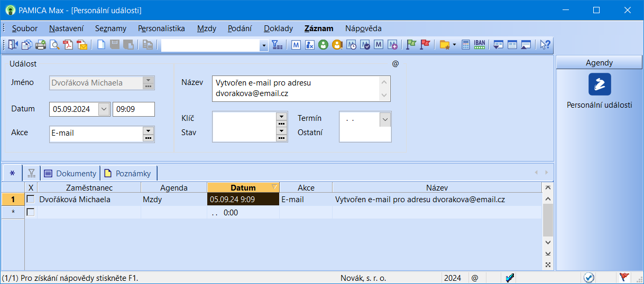
Task: Click the printer toolbar icon
Action: 40,45
